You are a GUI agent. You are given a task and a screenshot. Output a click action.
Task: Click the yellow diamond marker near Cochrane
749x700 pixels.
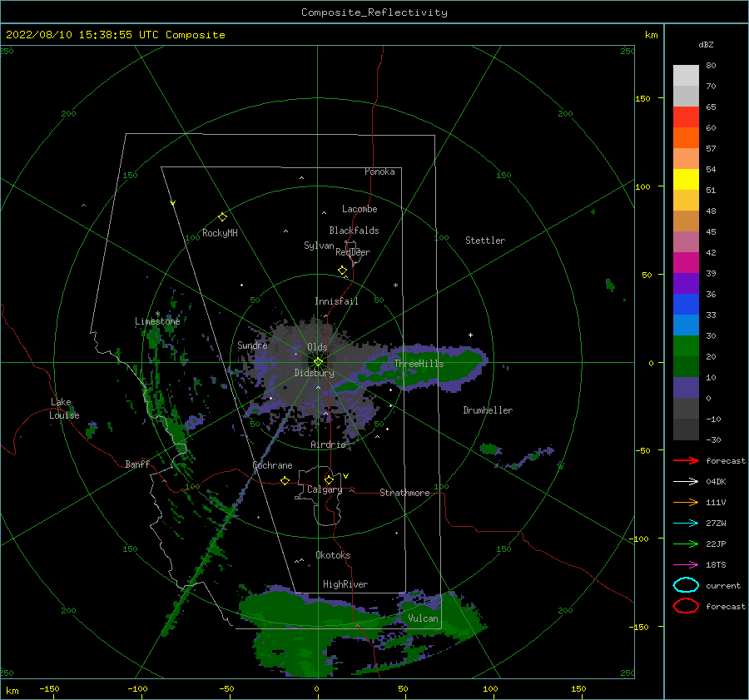click(x=285, y=481)
